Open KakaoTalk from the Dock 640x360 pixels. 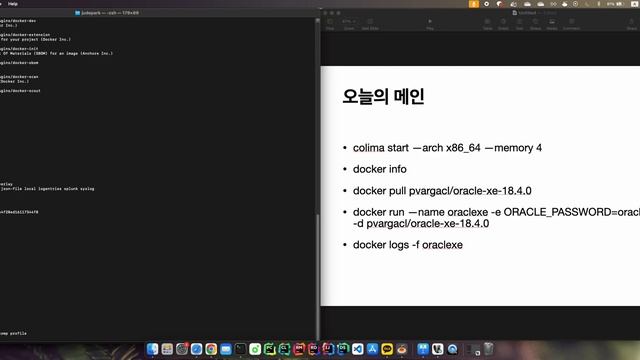(387, 349)
